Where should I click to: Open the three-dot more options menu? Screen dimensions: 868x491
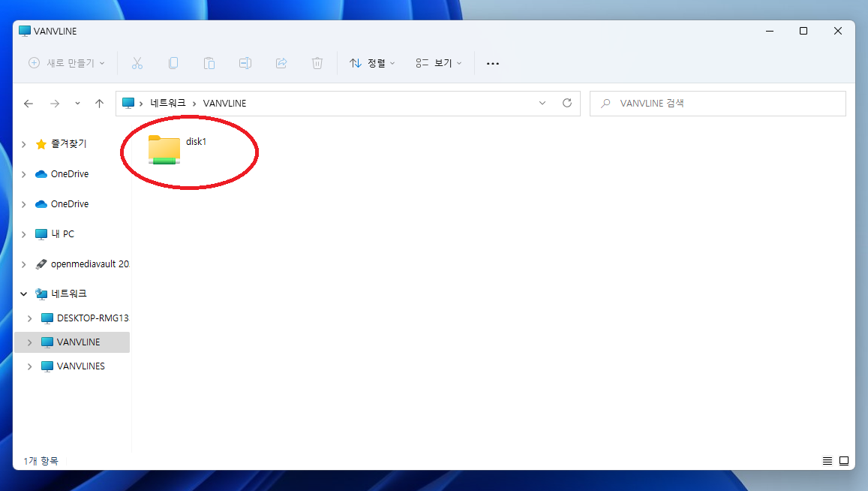tap(493, 64)
